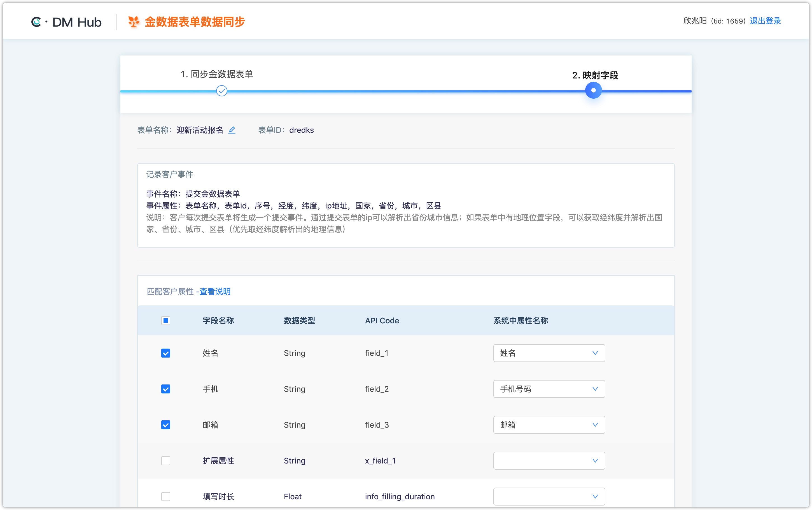This screenshot has width=812, height=510.
Task: Check the 填写时长 row checkbox
Action: (x=166, y=497)
